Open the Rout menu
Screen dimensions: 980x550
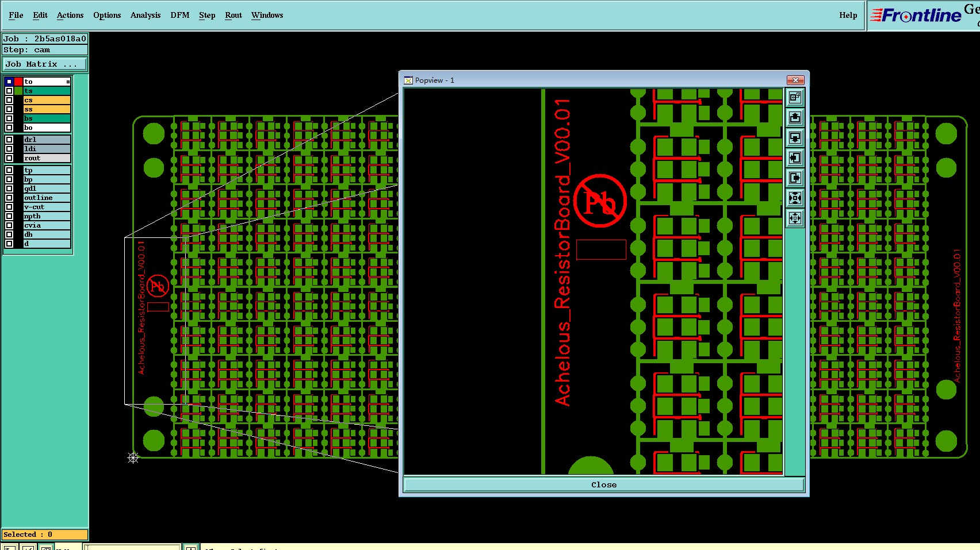tap(233, 15)
